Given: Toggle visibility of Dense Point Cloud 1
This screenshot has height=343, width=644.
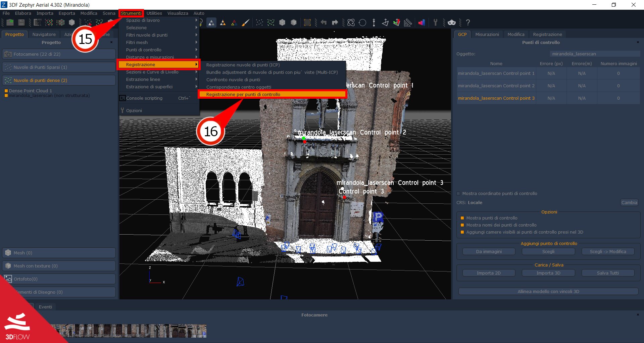Looking at the screenshot, I should coord(6,91).
